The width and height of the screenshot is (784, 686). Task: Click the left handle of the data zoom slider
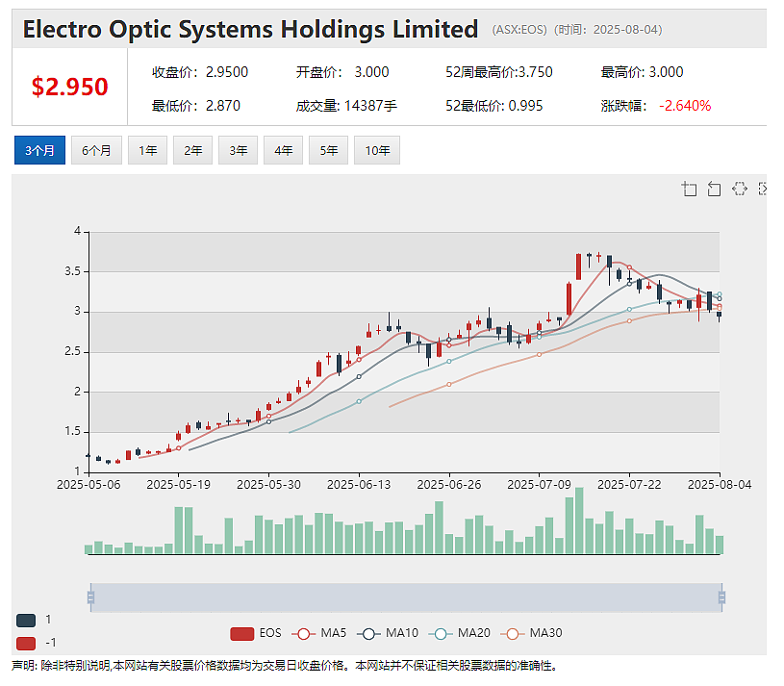click(x=90, y=597)
